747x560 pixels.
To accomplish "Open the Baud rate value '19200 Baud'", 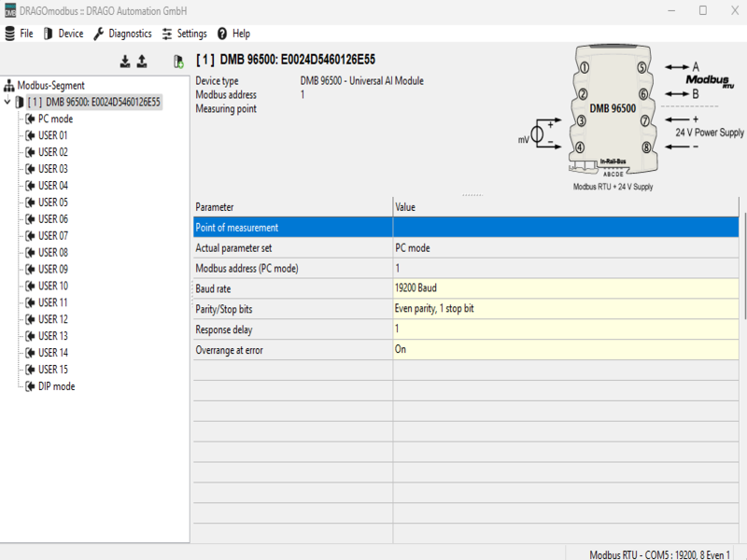I will (566, 288).
